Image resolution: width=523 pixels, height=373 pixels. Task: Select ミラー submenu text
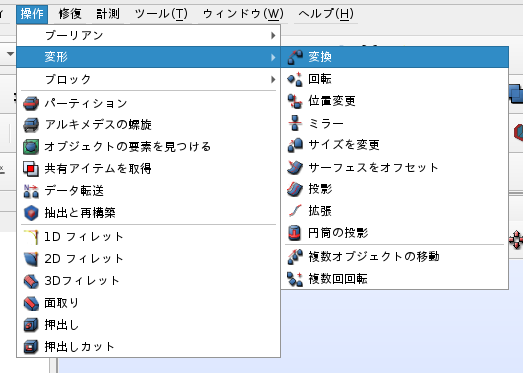(326, 123)
